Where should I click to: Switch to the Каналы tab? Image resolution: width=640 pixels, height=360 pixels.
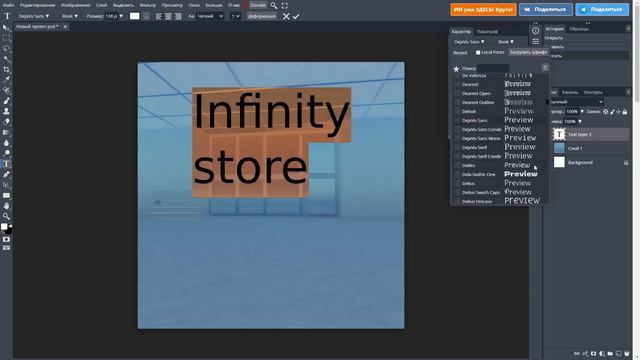click(x=570, y=92)
